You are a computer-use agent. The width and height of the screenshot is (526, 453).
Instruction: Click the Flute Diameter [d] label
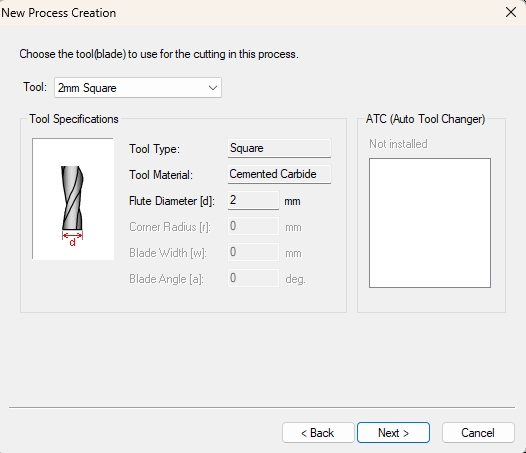pos(172,201)
